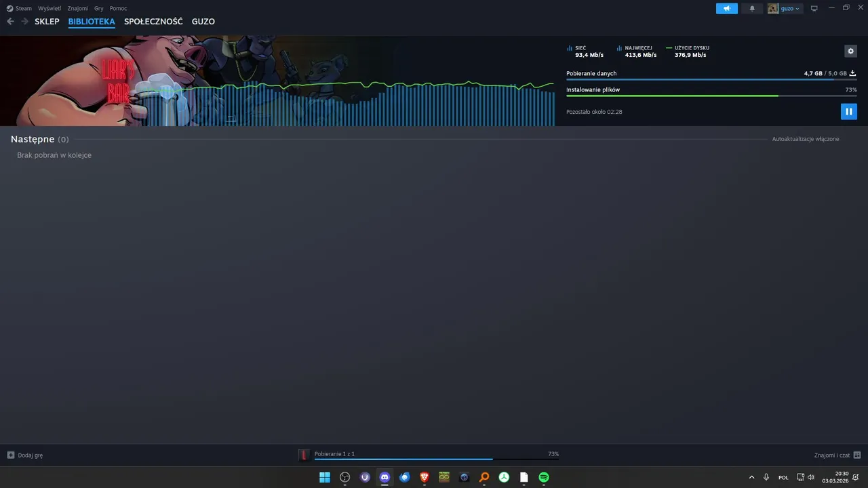Open the notifications bell
Screen dimensions: 868x488
point(752,8)
